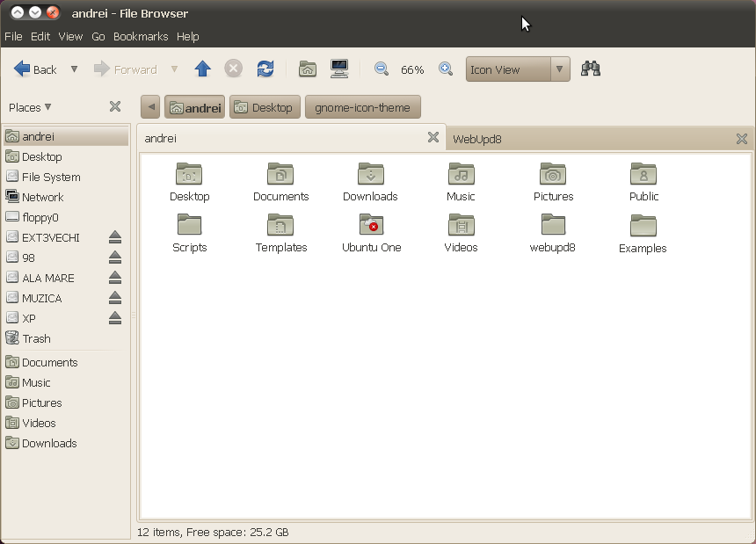Select Desktop in Places sidebar
This screenshot has height=544, width=756.
point(66,156)
